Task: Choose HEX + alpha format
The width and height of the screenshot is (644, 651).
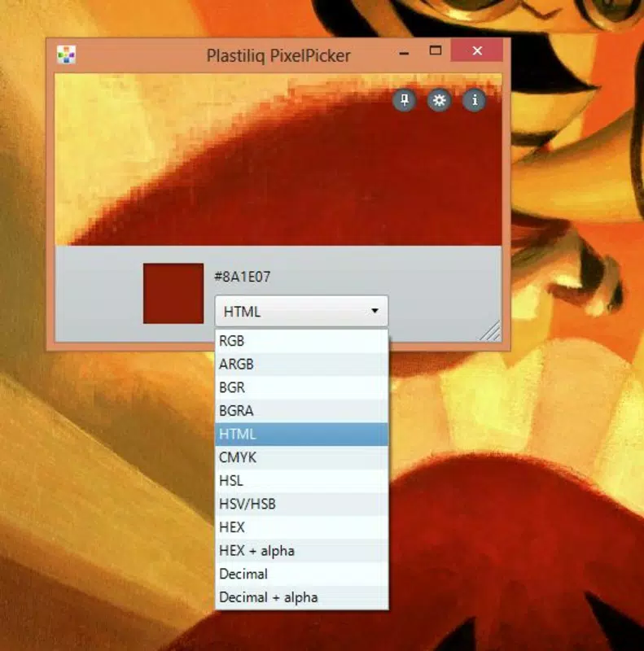Action: 301,551
